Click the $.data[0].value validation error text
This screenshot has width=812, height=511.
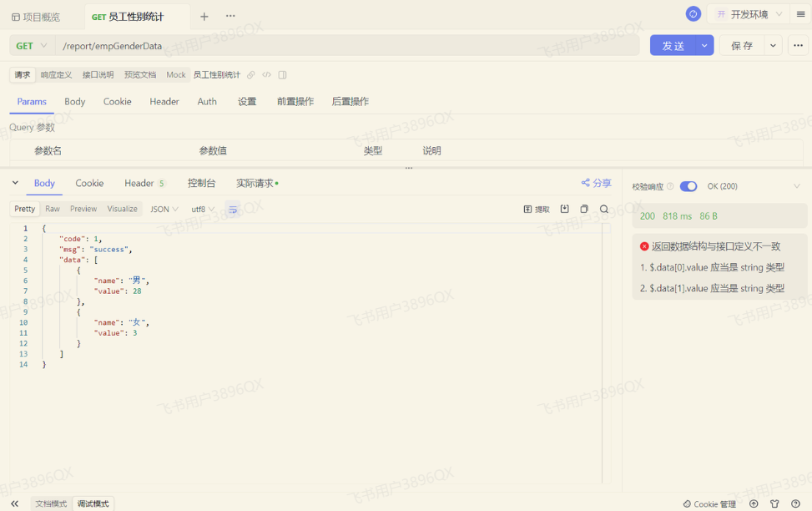[712, 267]
